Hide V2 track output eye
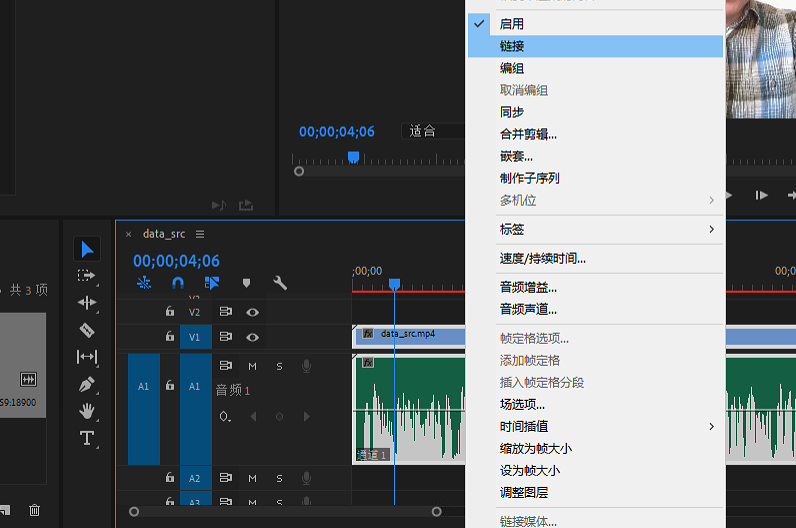Screen dimensions: 796x528 pyautogui.click(x=252, y=312)
